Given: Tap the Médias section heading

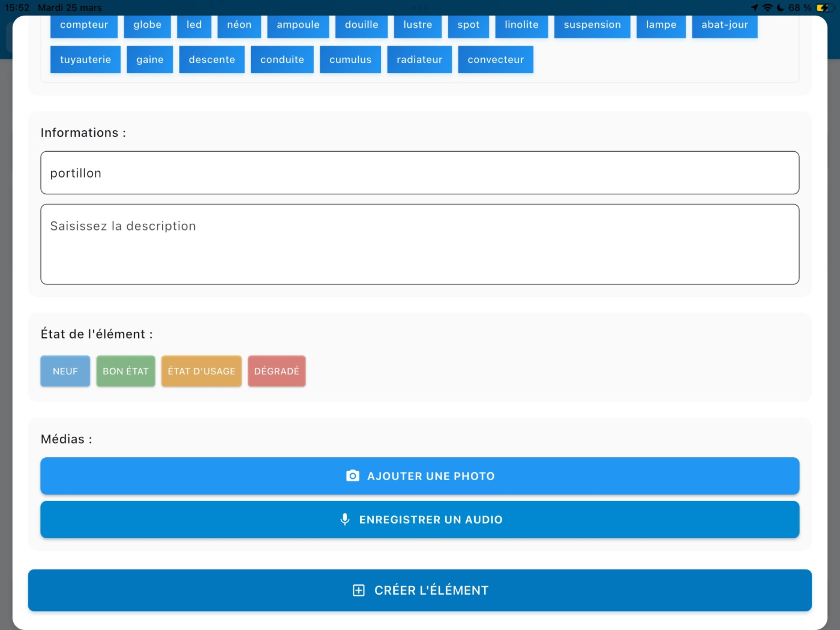Looking at the screenshot, I should click(x=66, y=439).
